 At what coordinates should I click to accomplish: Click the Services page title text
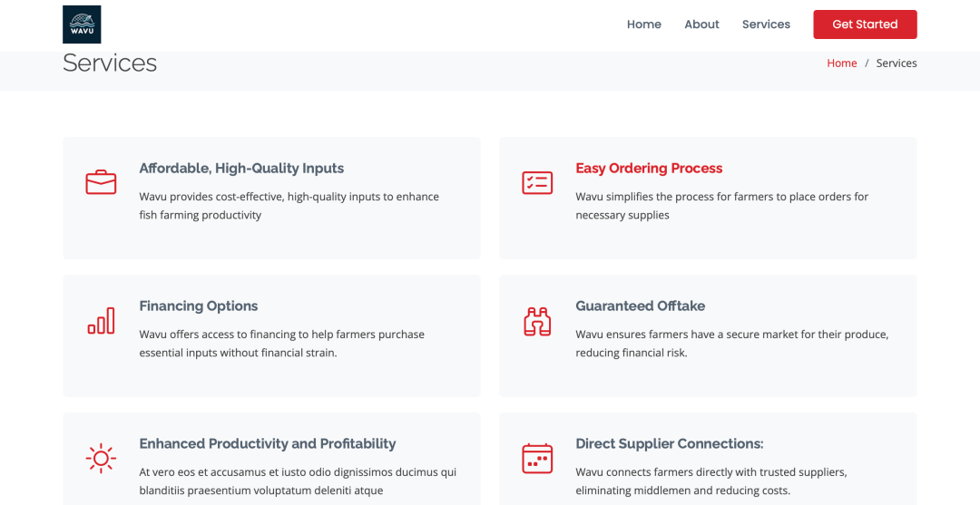pyautogui.click(x=110, y=63)
